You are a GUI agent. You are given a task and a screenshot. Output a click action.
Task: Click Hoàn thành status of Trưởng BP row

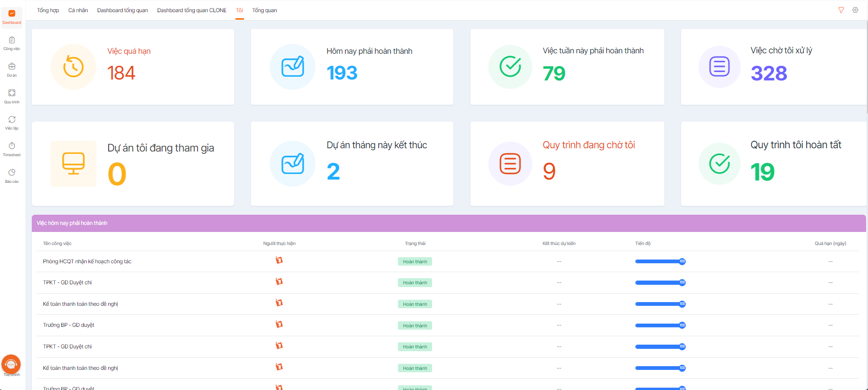click(415, 325)
